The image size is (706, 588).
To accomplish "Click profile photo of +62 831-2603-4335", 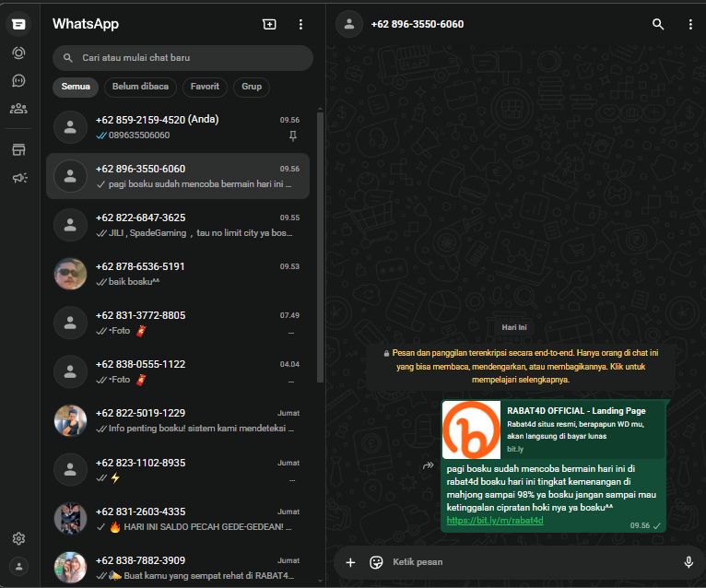I will pyautogui.click(x=70, y=519).
